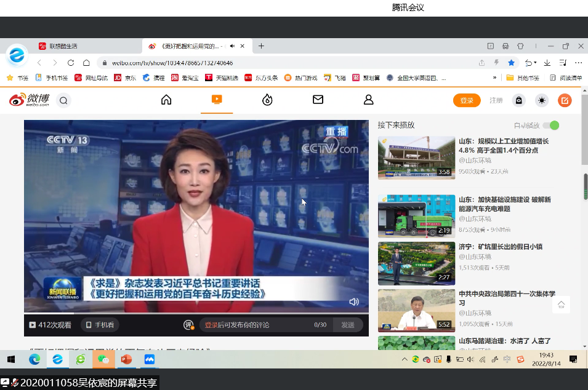Click the comment input field

click(259, 325)
